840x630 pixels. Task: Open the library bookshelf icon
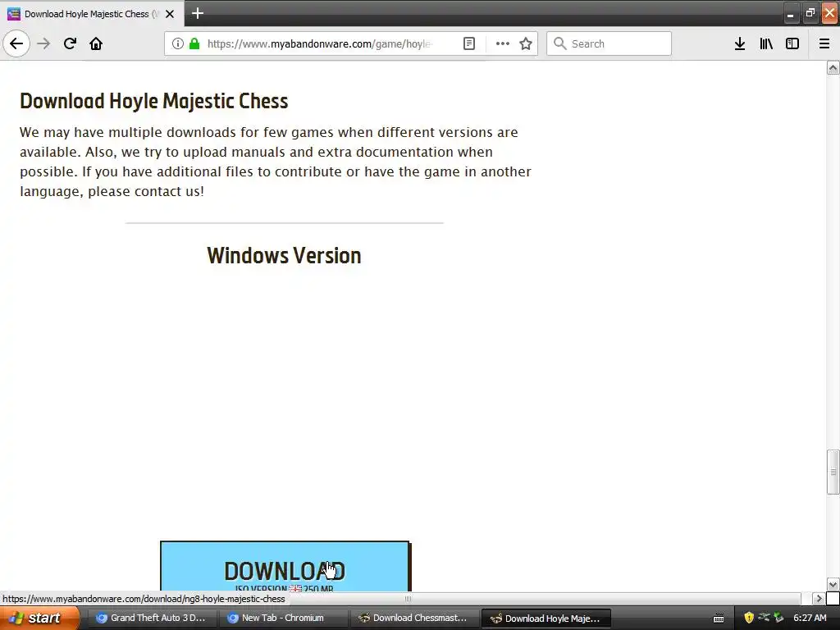(x=766, y=43)
